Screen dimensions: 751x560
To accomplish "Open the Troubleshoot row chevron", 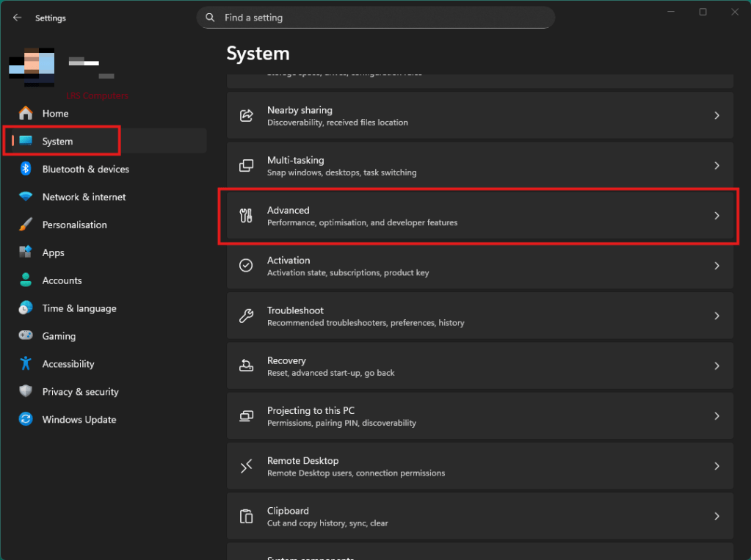I will (717, 316).
